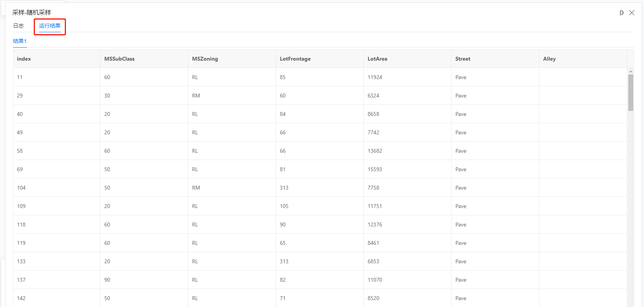Screen dimensions: 644x307
Task: Click MSSubClass 90 in row 137
Action: click(x=107, y=280)
